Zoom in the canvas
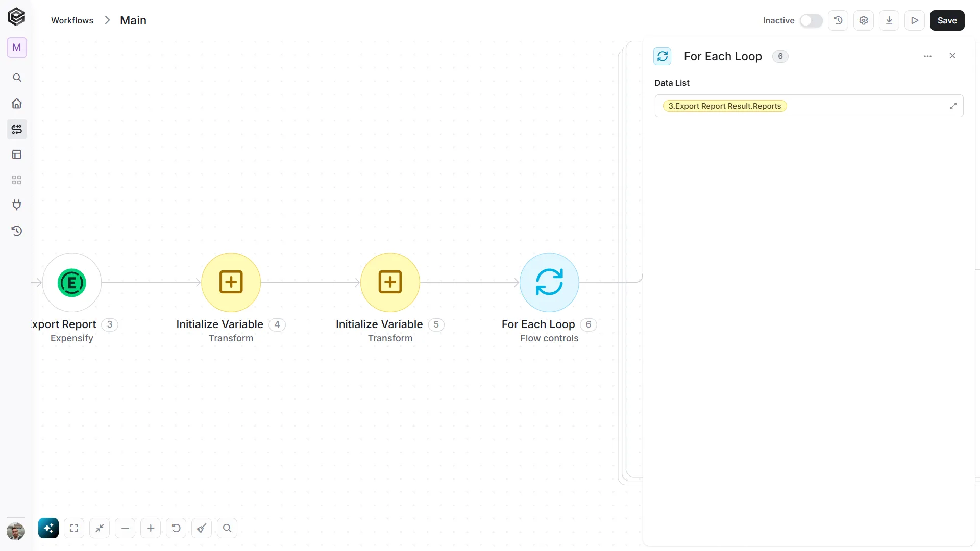The width and height of the screenshot is (980, 551). coord(151,528)
